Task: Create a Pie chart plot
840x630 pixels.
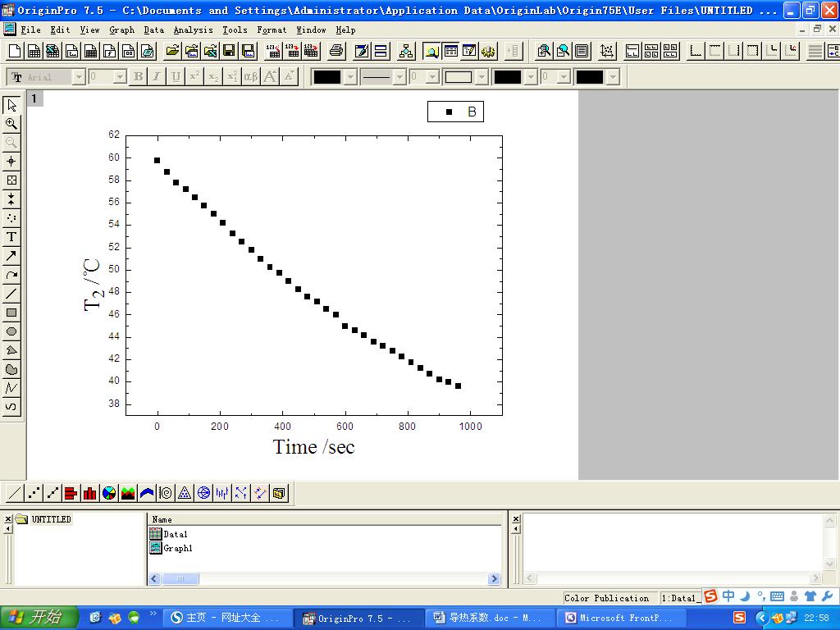Action: click(109, 493)
